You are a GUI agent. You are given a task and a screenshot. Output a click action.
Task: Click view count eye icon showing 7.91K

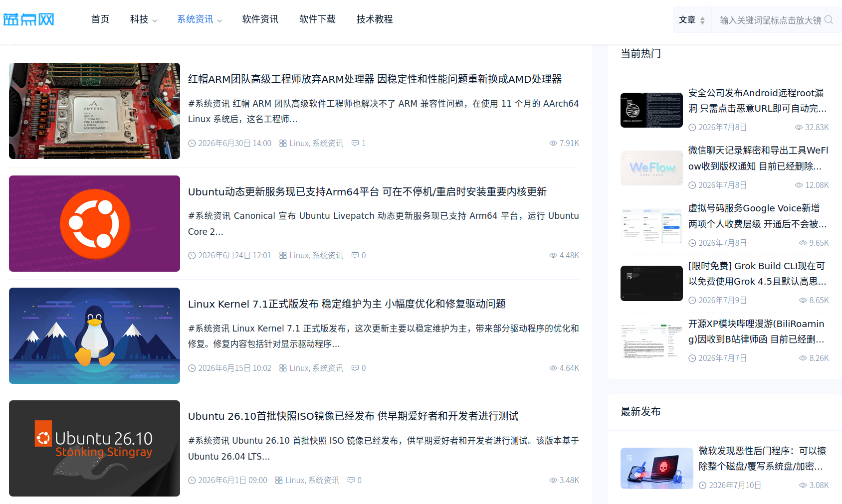click(x=553, y=143)
